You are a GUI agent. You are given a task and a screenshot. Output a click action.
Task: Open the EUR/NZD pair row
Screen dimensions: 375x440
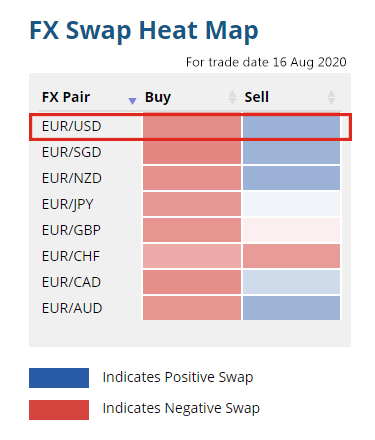pyautogui.click(x=72, y=178)
